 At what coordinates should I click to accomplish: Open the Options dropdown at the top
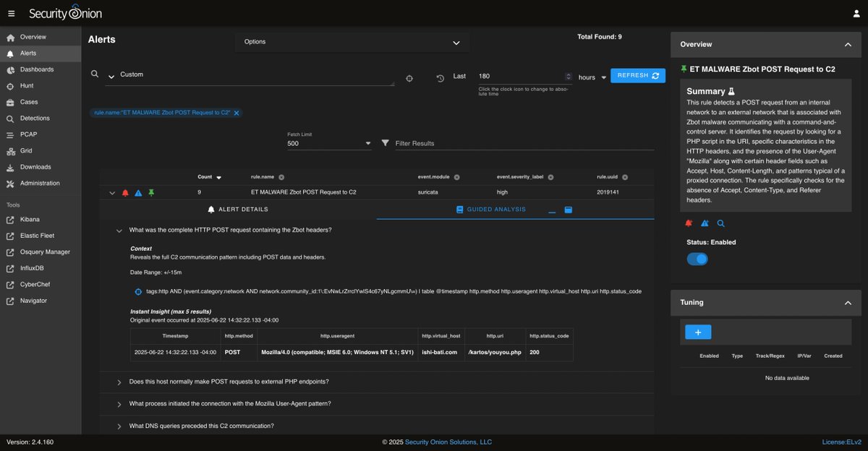click(351, 42)
